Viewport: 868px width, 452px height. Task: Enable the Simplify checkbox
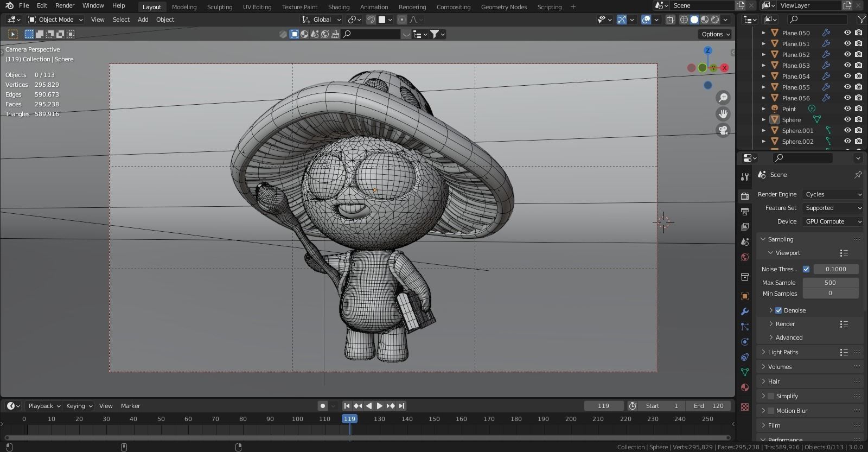(771, 396)
